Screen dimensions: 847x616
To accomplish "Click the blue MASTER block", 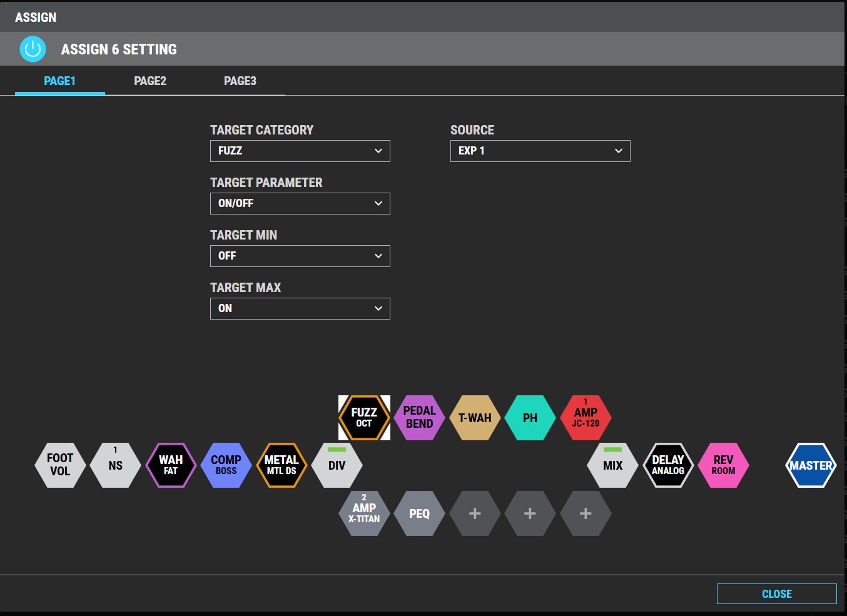I will [811, 465].
